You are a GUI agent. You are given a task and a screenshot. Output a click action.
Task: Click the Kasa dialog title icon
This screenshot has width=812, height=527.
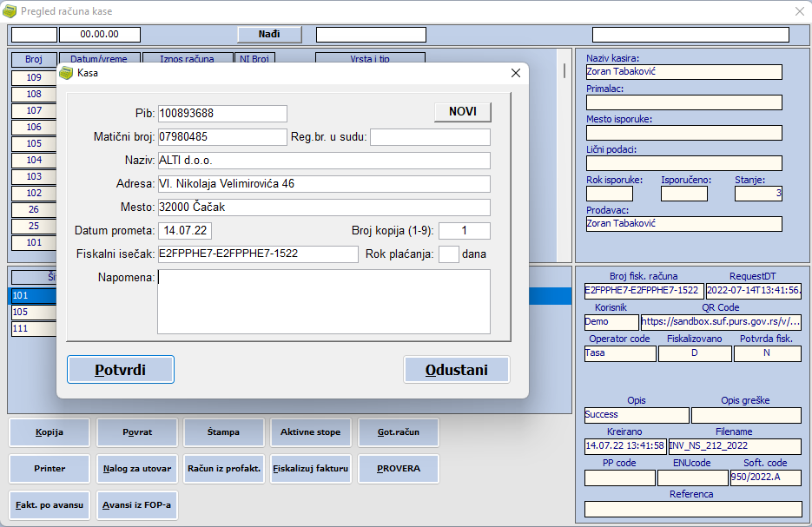coord(66,73)
